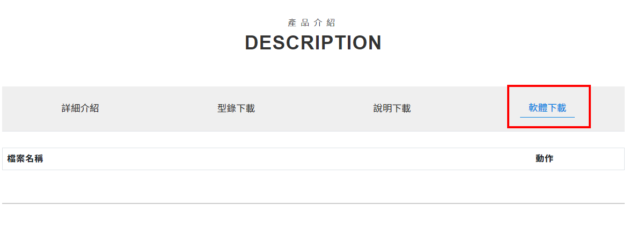Click the DESCRIPTION heading text
644x226 pixels.
click(313, 43)
